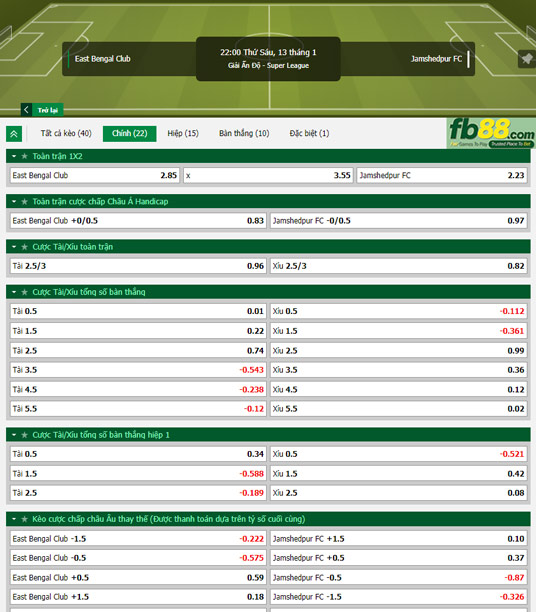Switch to the Hiệp (15) tab
This screenshot has height=612, width=536.
coord(183,133)
